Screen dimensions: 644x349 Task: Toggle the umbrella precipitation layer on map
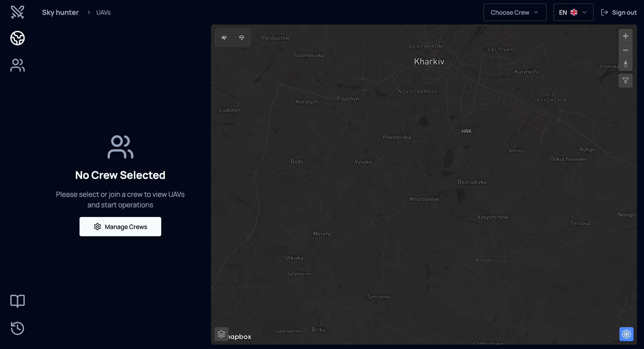241,38
